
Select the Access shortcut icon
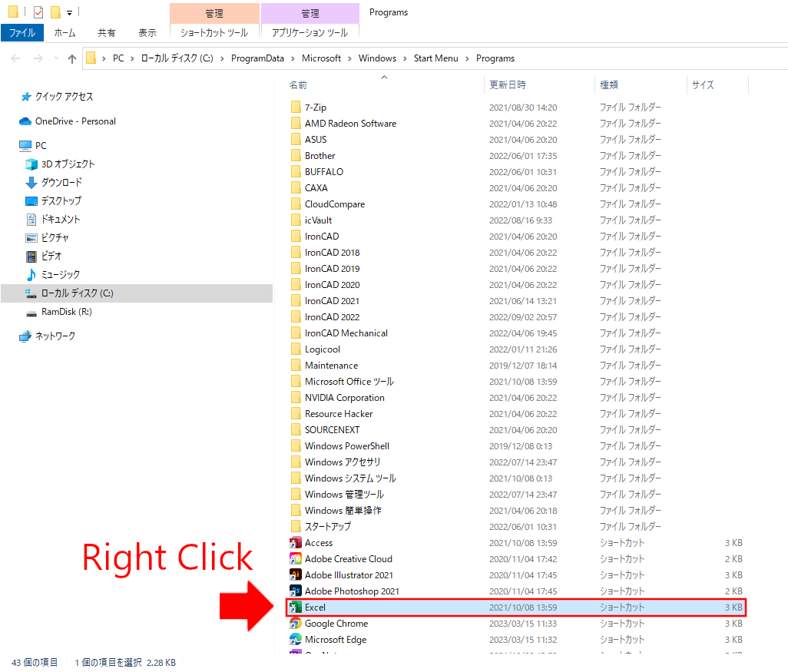click(x=296, y=543)
